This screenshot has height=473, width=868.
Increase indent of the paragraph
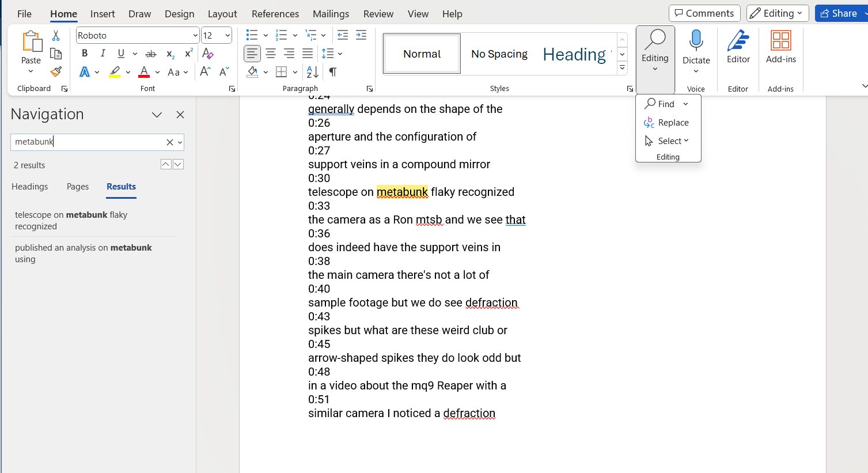tap(361, 35)
